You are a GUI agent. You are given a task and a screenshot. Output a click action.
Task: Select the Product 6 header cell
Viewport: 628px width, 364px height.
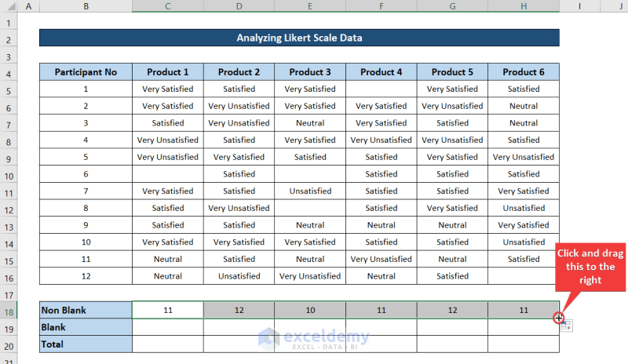(x=524, y=72)
